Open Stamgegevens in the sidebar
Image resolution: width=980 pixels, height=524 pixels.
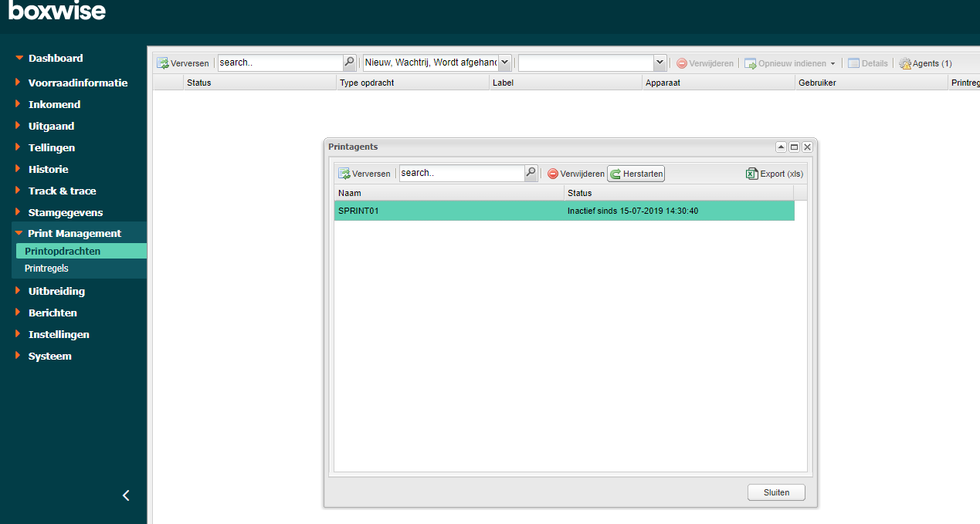point(65,212)
